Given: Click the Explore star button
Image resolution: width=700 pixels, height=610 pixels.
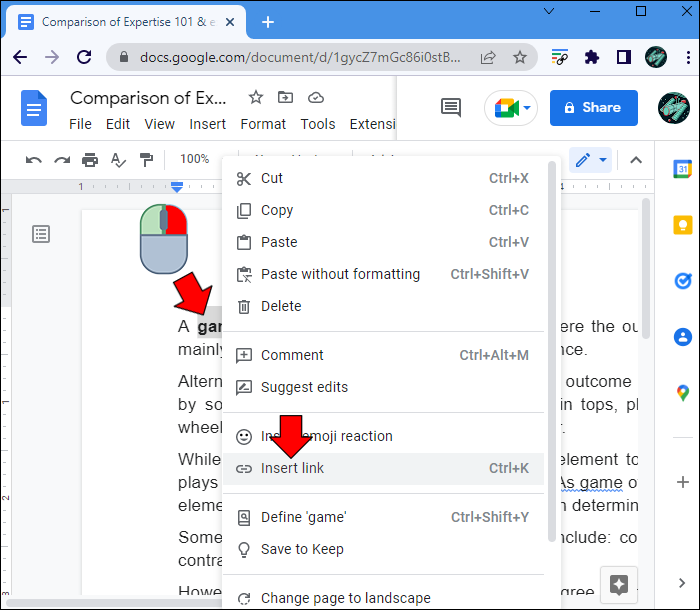Looking at the screenshot, I should (x=619, y=585).
